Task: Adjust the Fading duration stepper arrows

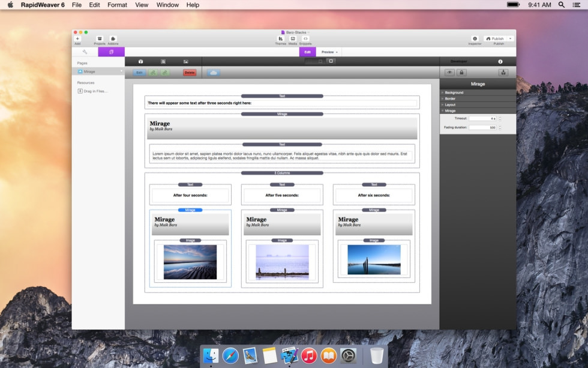Action: 500,127
